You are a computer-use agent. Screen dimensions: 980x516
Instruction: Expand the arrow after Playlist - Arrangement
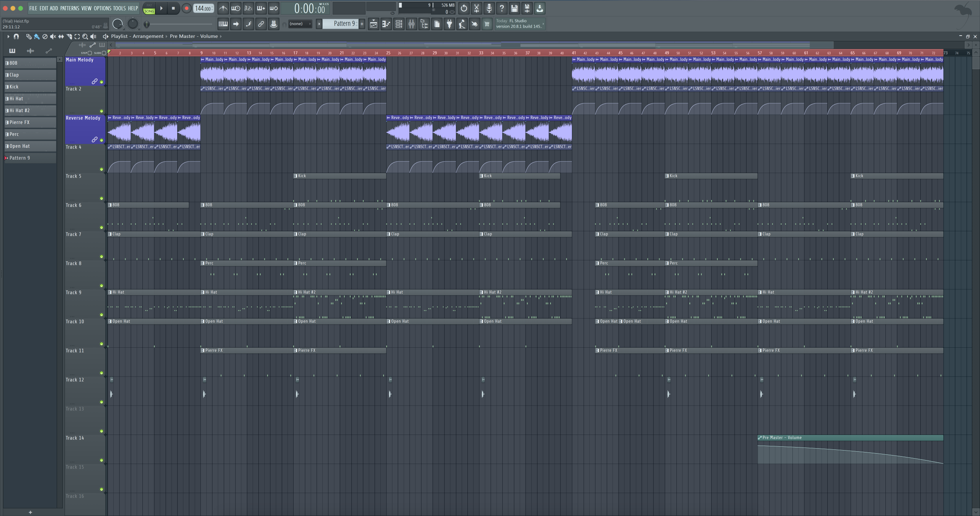point(166,36)
